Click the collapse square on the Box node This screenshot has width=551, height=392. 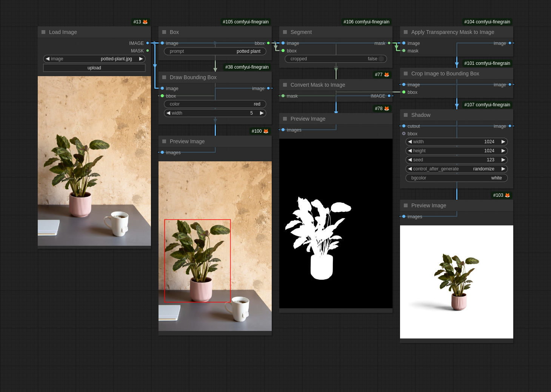click(x=164, y=32)
